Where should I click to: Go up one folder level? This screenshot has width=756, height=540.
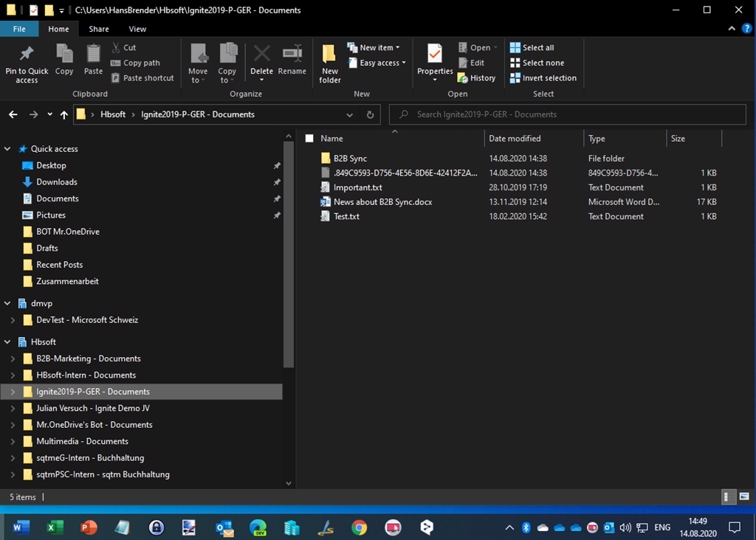point(64,115)
